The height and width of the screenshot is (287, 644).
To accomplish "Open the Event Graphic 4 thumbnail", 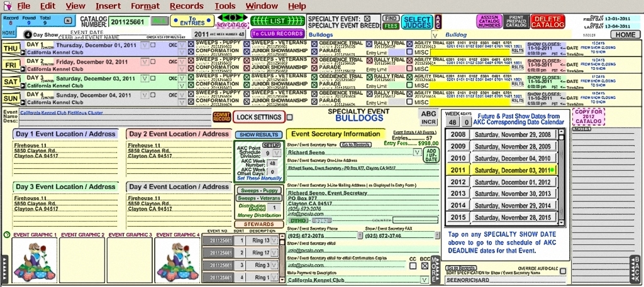I will point(177,261).
